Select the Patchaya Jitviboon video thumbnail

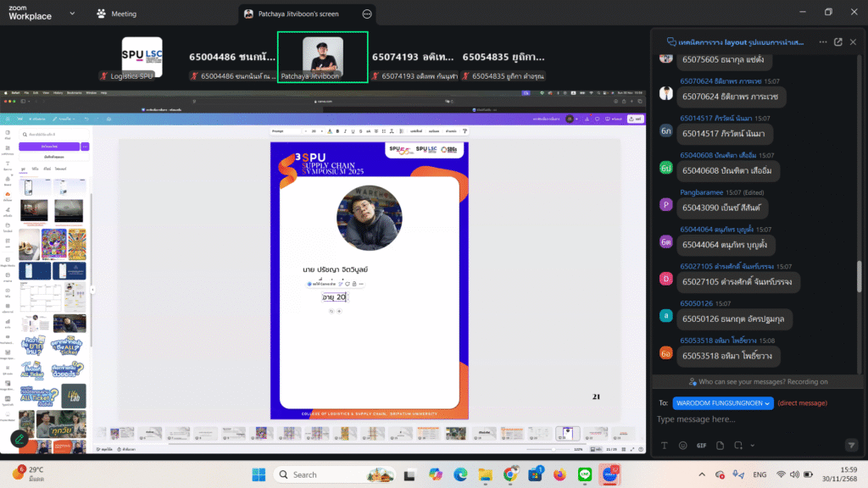coord(323,57)
